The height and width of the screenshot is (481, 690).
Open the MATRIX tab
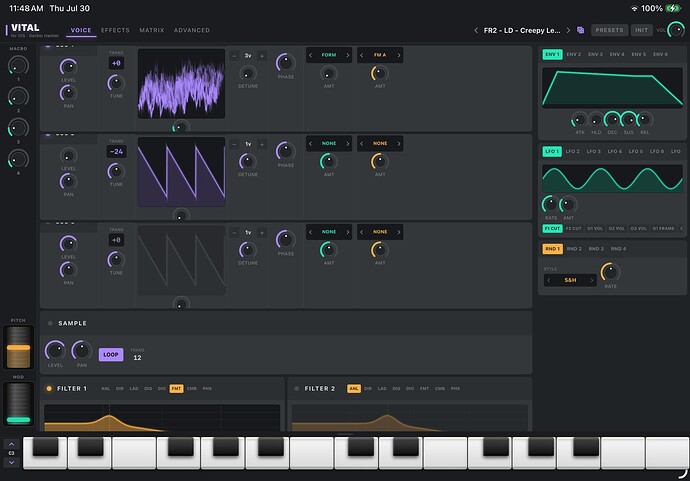[152, 30]
